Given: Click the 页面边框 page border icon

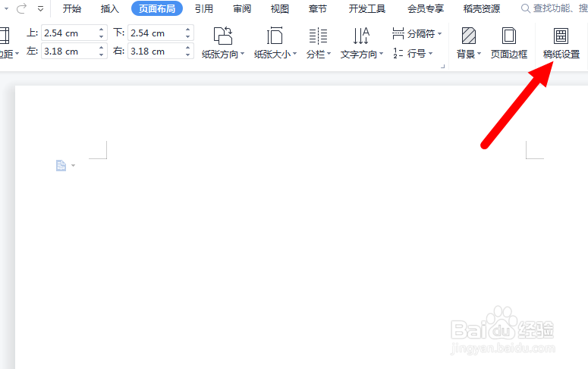Looking at the screenshot, I should pyautogui.click(x=509, y=36).
